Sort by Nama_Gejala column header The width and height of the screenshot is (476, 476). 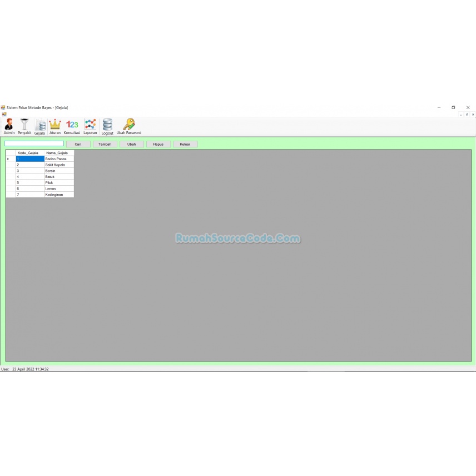pyautogui.click(x=59, y=153)
